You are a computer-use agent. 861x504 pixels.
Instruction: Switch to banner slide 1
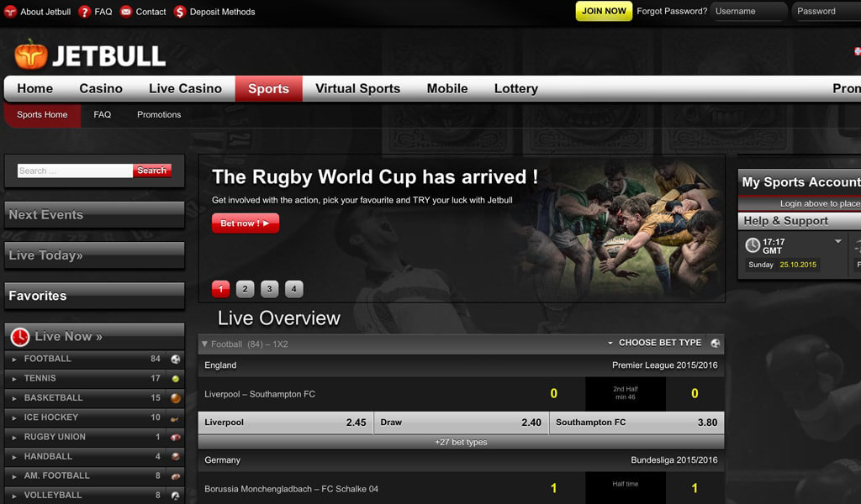click(x=221, y=289)
